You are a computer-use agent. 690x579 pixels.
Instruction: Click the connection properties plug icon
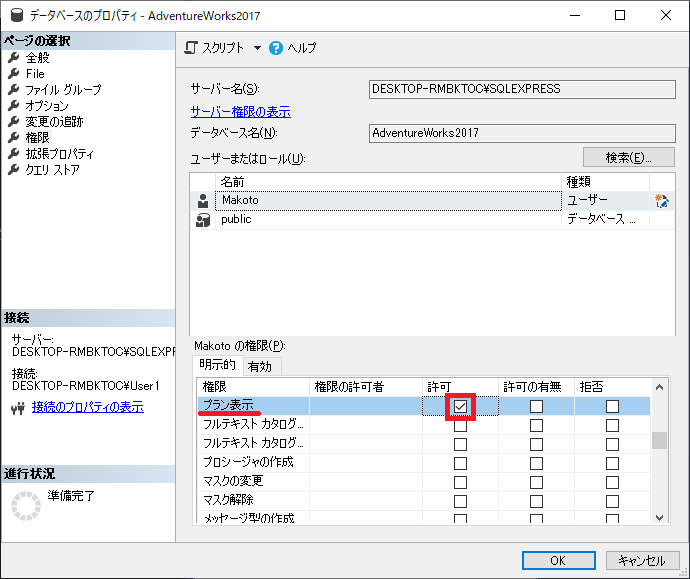[18, 409]
